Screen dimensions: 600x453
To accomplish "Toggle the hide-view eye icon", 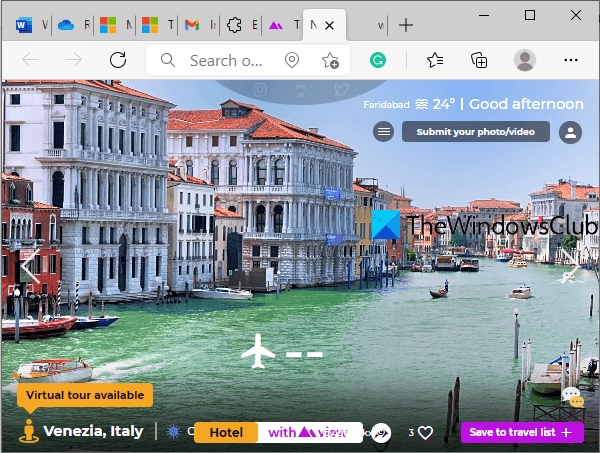I will tap(381, 433).
